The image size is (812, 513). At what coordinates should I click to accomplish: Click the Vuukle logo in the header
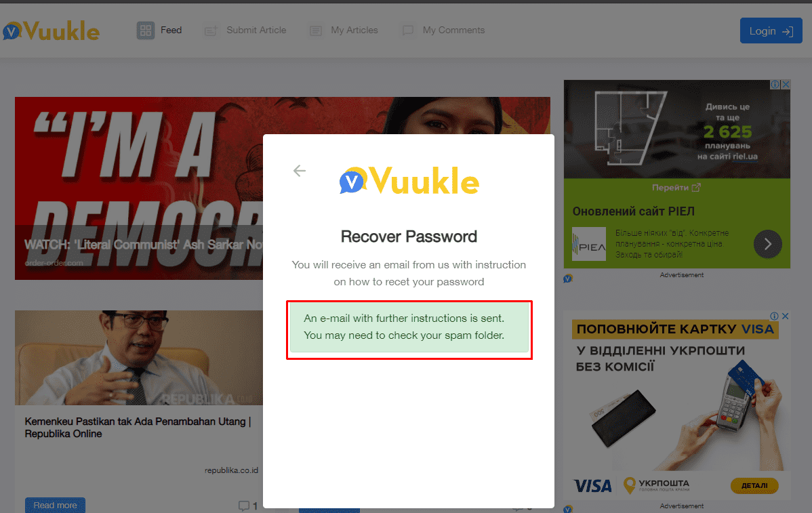51,31
